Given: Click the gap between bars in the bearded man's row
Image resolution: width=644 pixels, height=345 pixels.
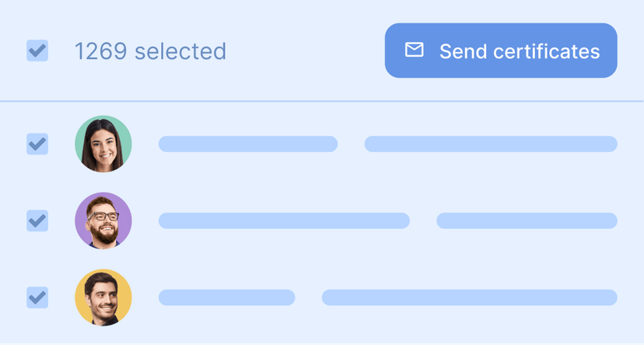Looking at the screenshot, I should 423,220.
